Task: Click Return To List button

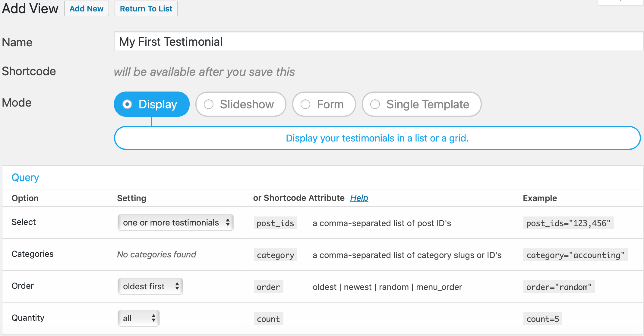Action: (x=146, y=9)
